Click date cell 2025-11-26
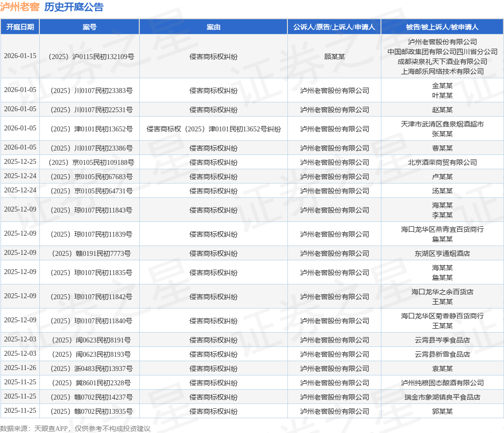This screenshot has height=433, width=504. coord(20,368)
